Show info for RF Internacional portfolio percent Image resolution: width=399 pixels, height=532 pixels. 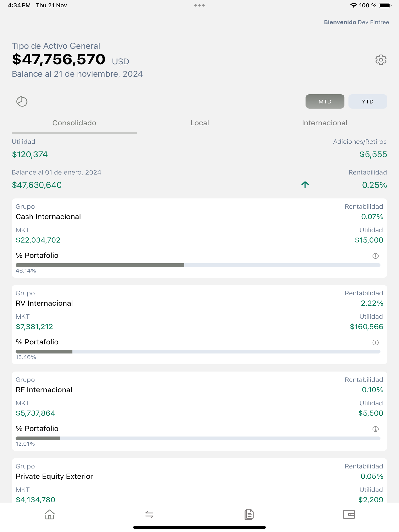pyautogui.click(x=375, y=429)
